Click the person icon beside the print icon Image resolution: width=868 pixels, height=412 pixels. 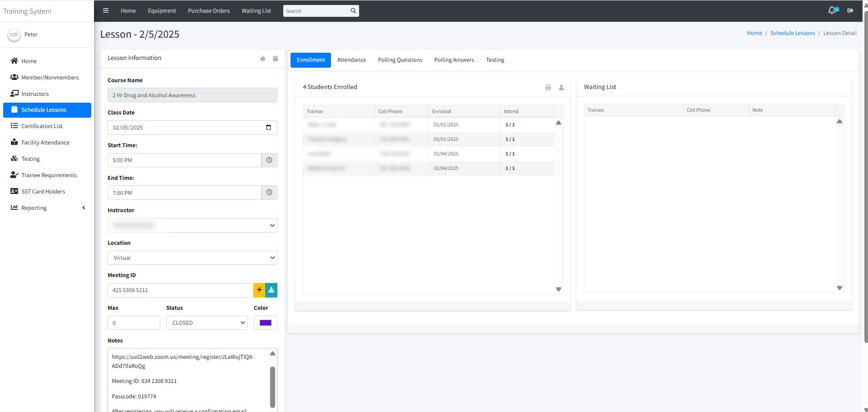(561, 87)
